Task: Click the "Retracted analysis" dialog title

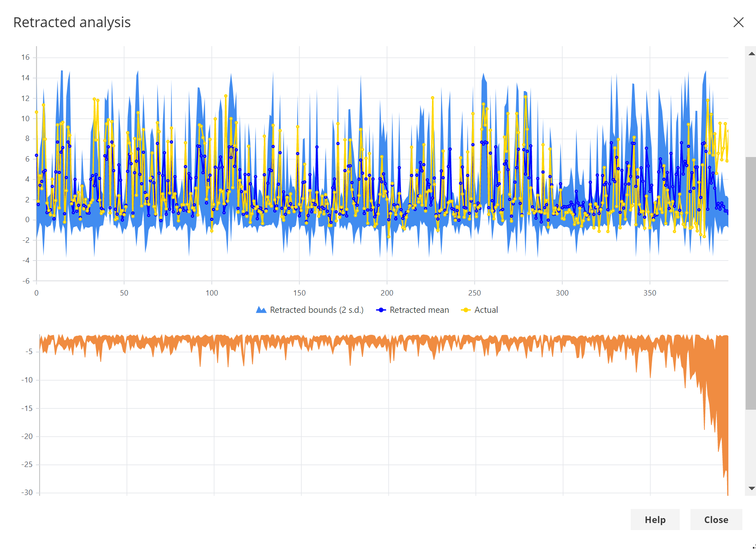Action: pos(72,22)
